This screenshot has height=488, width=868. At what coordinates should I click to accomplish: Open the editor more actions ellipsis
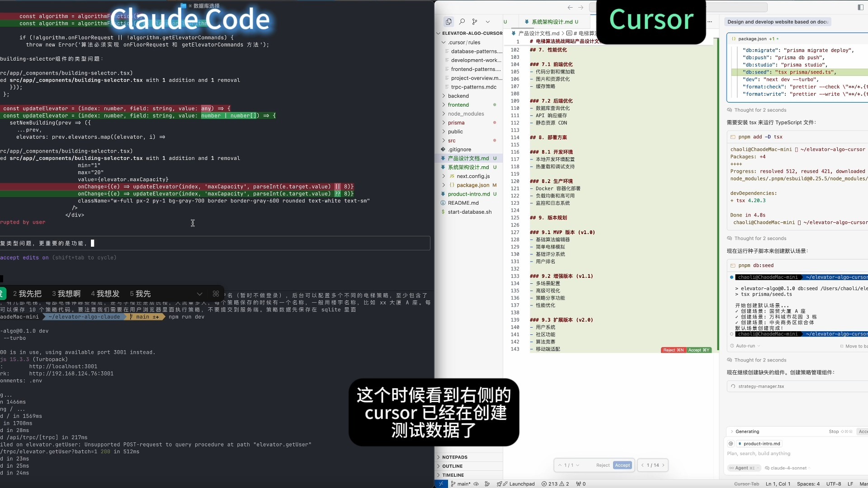pos(710,22)
